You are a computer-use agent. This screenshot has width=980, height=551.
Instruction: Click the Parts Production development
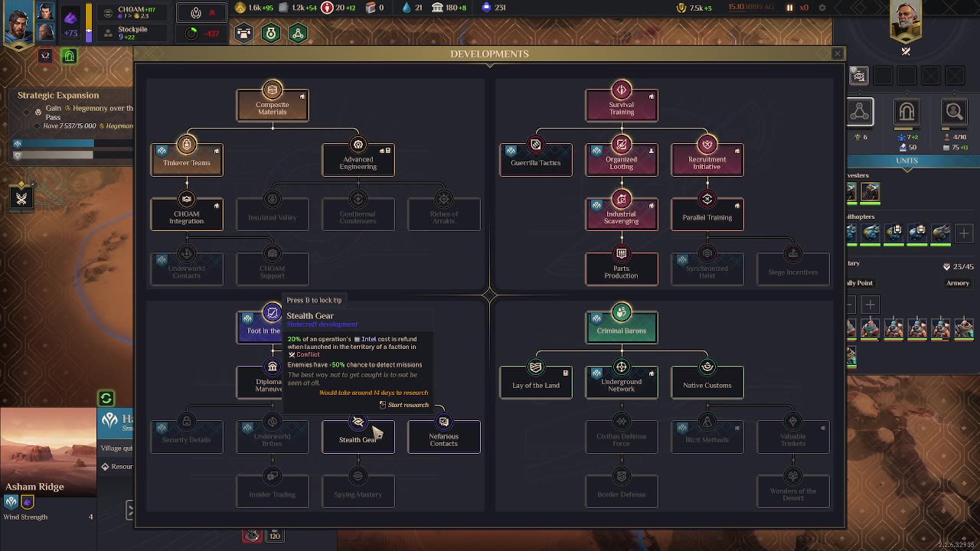(x=622, y=269)
